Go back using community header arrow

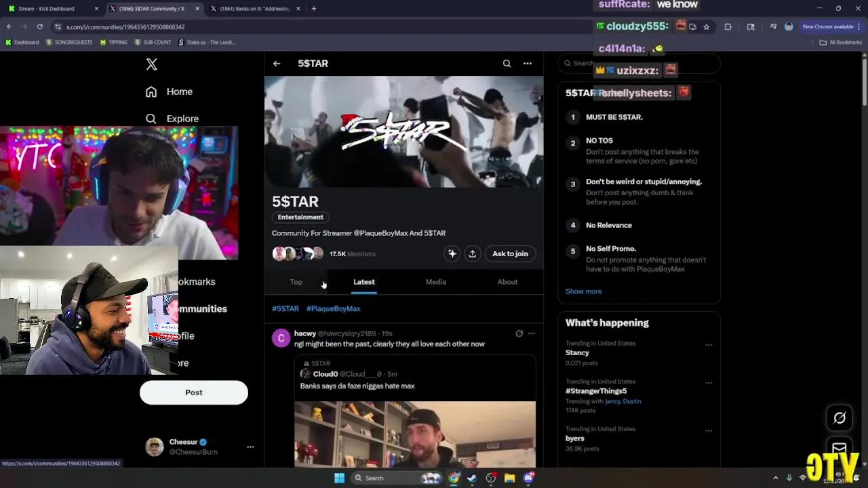[x=277, y=64]
